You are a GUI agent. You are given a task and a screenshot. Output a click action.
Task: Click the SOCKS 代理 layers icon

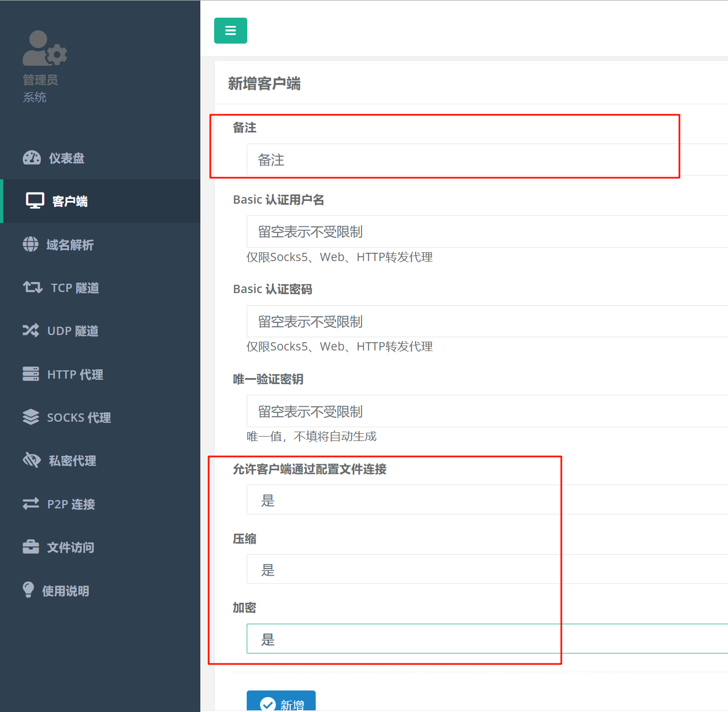tap(30, 417)
